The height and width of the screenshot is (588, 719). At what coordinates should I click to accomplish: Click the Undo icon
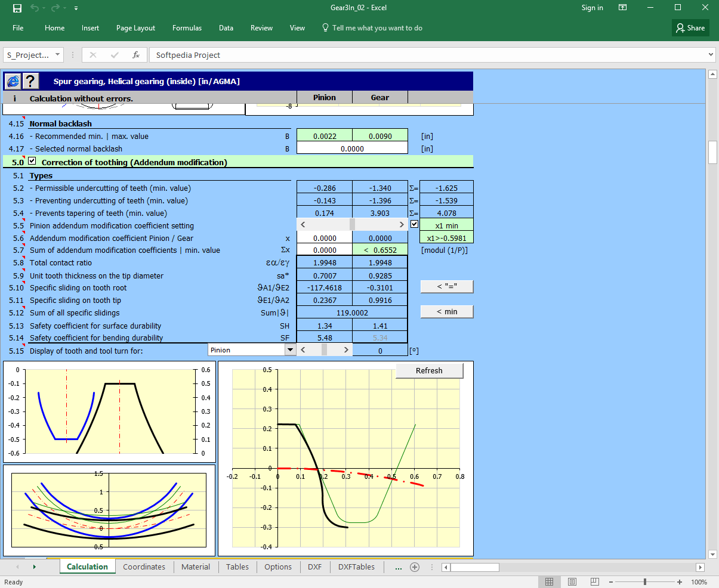[x=33, y=8]
